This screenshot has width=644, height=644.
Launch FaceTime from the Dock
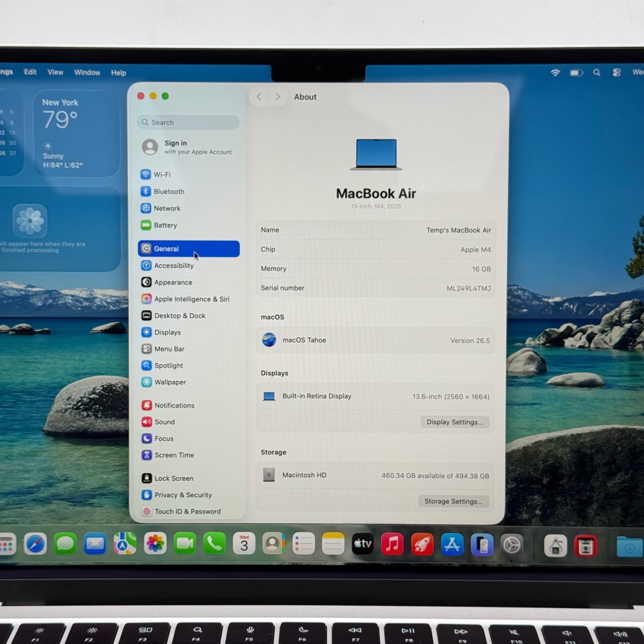point(185,544)
